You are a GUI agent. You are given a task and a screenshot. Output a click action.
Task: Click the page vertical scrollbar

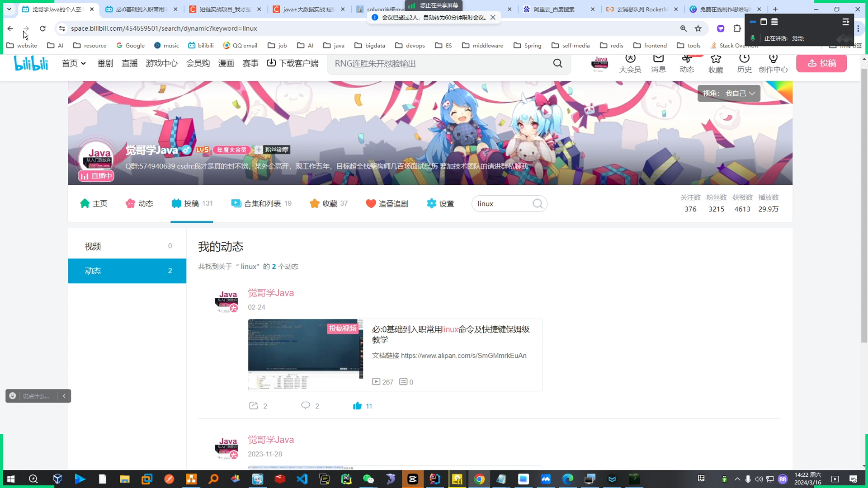(864, 206)
